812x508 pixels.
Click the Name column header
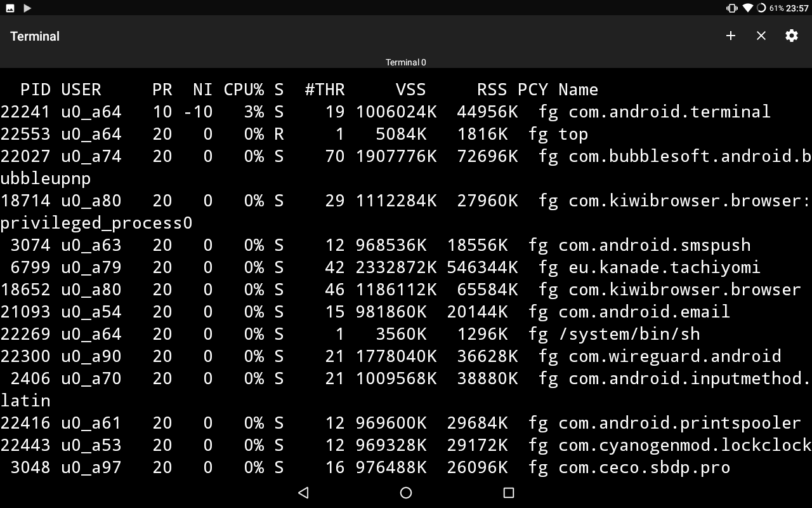click(x=579, y=90)
